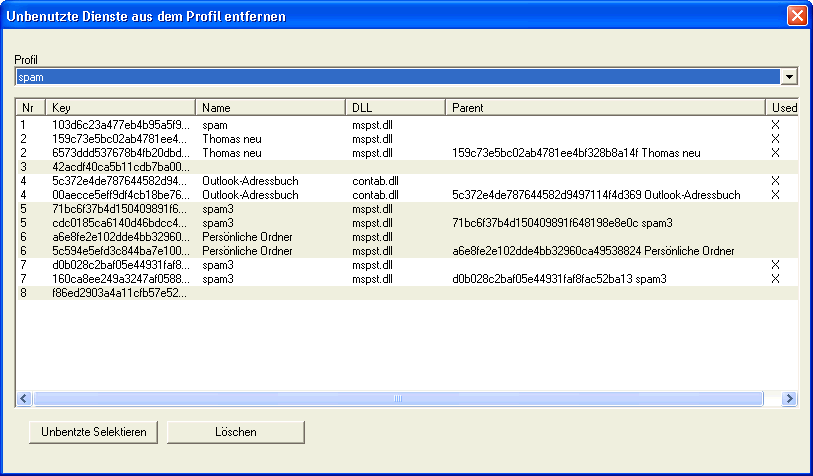Sort by the Nr column header
Image resolution: width=813 pixels, height=476 pixels.
(x=31, y=107)
